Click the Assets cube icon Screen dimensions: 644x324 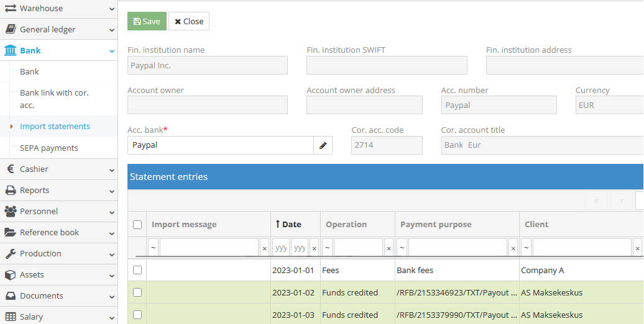pyautogui.click(x=10, y=274)
